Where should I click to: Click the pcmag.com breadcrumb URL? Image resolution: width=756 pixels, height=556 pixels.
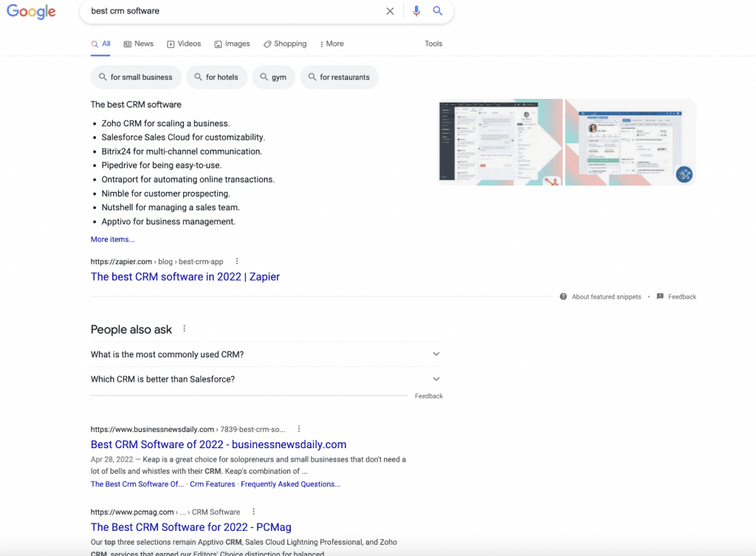coord(165,512)
